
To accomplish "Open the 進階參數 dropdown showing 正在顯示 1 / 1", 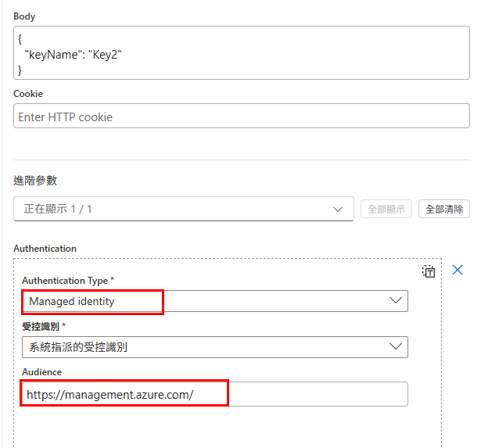I will click(184, 209).
